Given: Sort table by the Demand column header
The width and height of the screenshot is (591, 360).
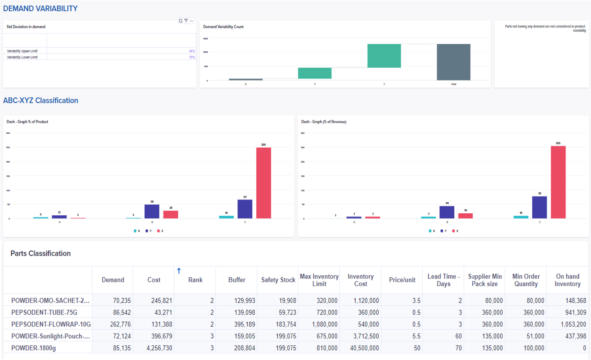Looking at the screenshot, I should 113,280.
